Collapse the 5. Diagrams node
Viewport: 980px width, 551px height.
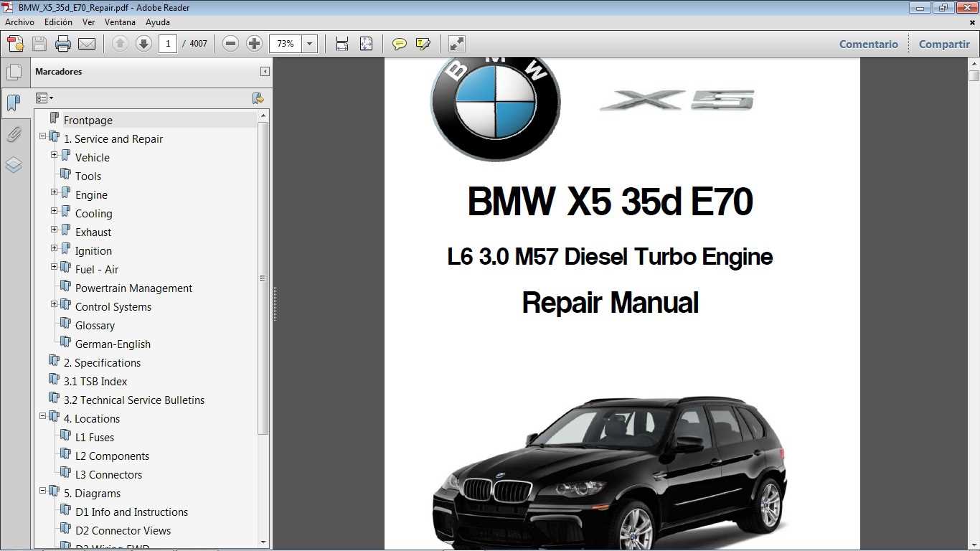tap(43, 490)
